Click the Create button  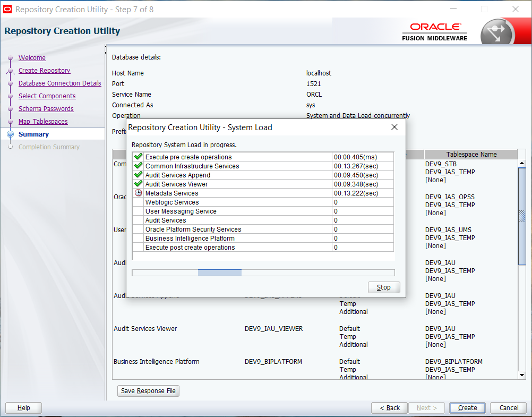click(467, 408)
